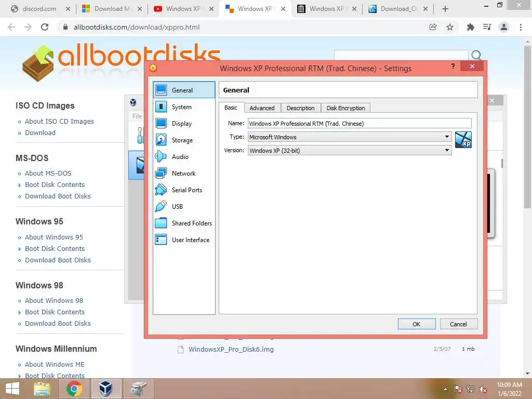532x399 pixels.
Task: Open USB settings category
Action: coord(184,207)
